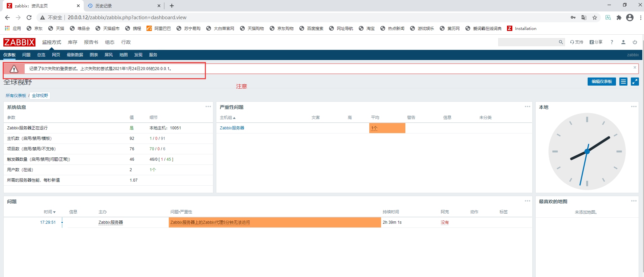This screenshot has width=644, height=277.
Task: Open the 17:29:51 problem time link
Action: tap(48, 222)
